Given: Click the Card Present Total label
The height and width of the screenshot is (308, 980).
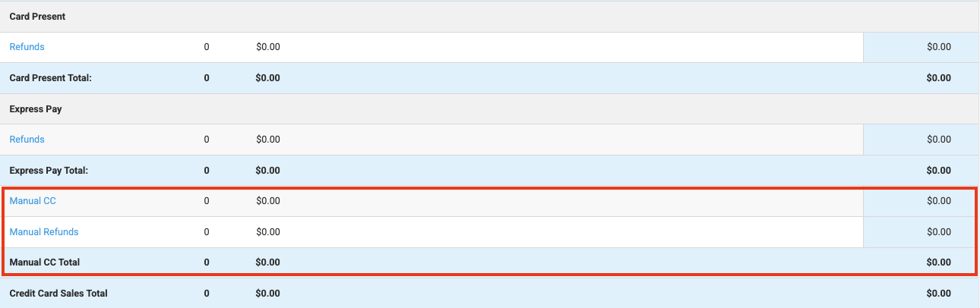Looking at the screenshot, I should pyautogui.click(x=50, y=78).
